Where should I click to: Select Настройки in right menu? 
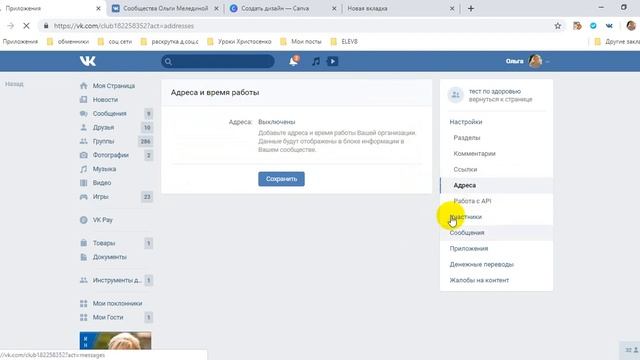coord(466,122)
